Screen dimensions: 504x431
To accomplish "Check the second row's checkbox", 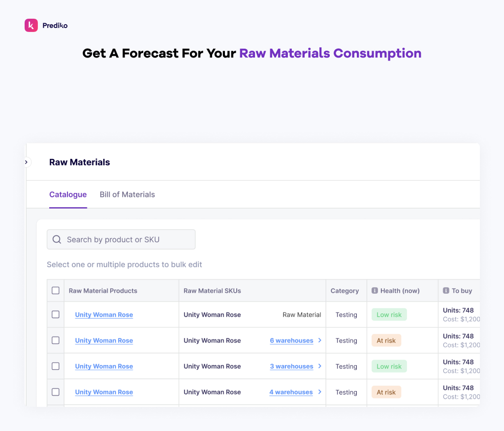I will pyautogui.click(x=56, y=340).
